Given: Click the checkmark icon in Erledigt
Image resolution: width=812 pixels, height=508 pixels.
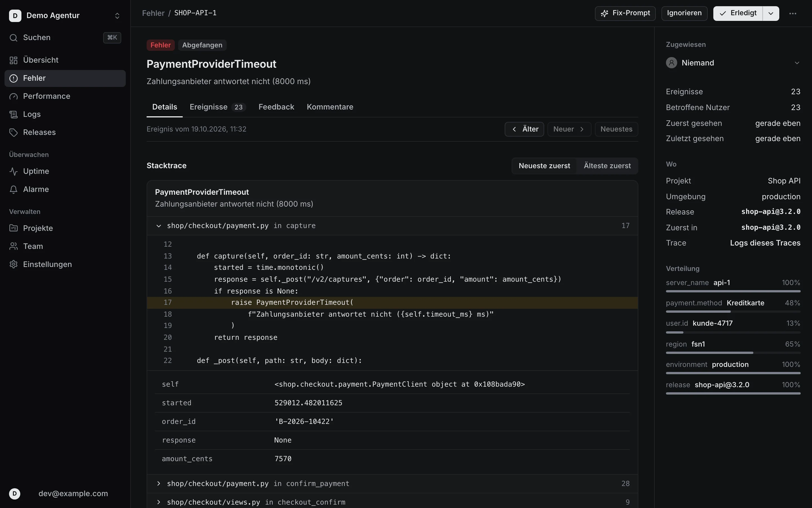Looking at the screenshot, I should pyautogui.click(x=723, y=14).
